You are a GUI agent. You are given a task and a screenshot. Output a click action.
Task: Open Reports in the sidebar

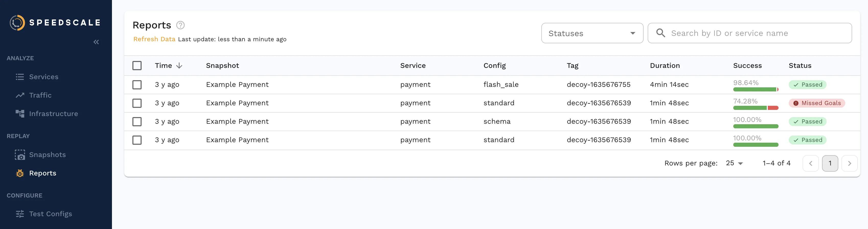42,173
